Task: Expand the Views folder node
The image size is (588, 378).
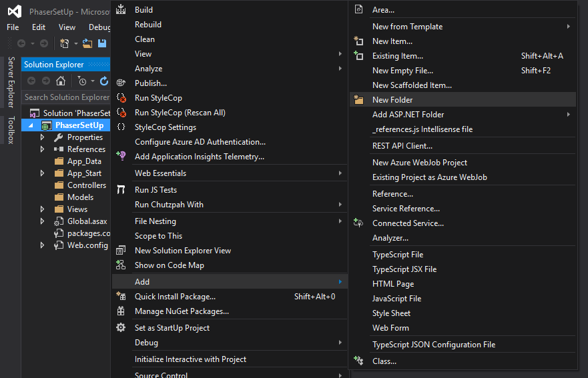Action: 42,209
